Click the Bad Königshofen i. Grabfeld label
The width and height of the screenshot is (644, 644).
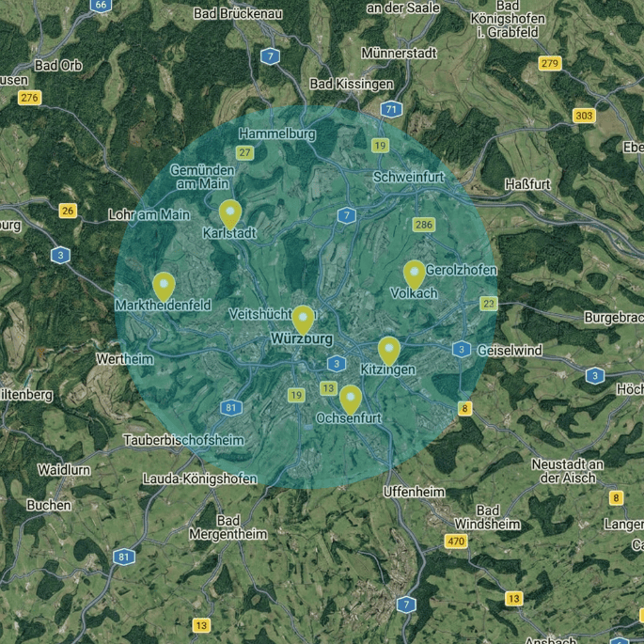[508, 19]
